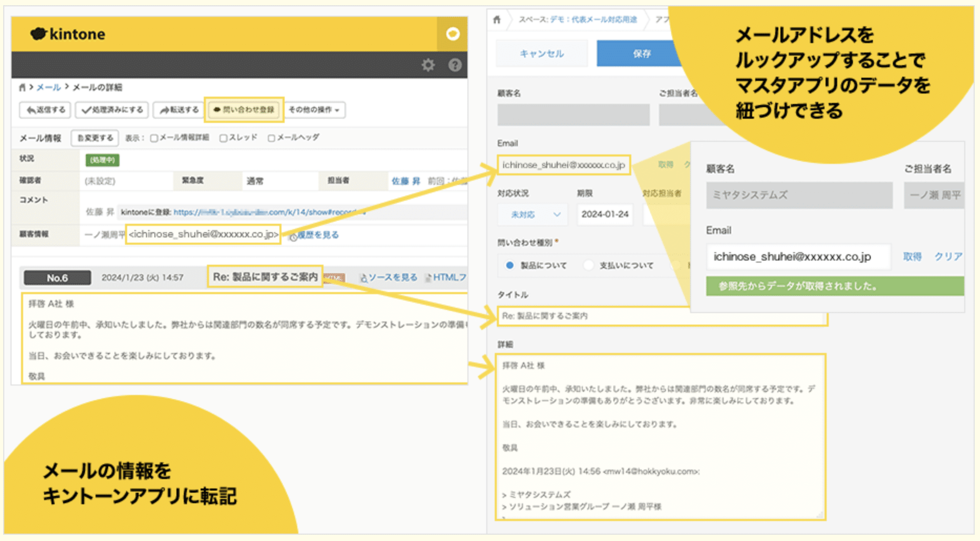The height and width of the screenshot is (541, 980).
Task: Click the 転送する forward button
Action: click(x=179, y=110)
